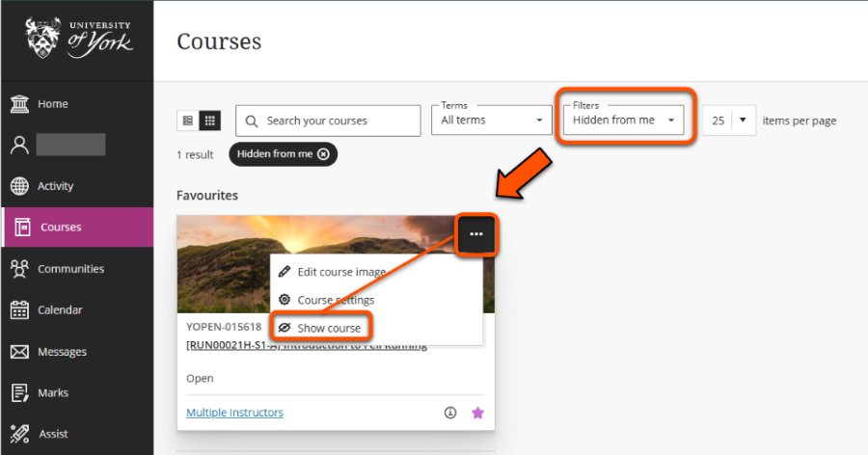The height and width of the screenshot is (455, 868).
Task: Open Communities section
Action: tap(69, 269)
